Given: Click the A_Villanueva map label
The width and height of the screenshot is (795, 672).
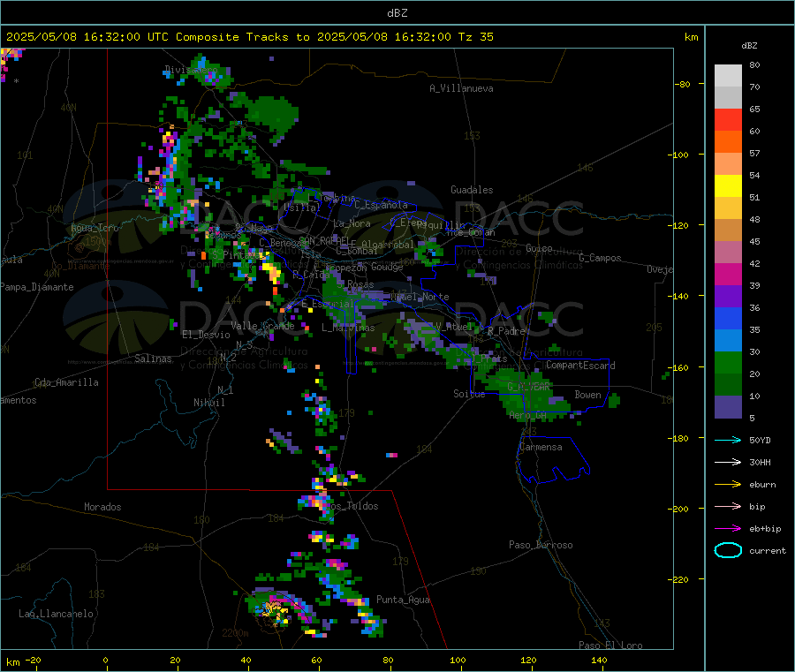Looking at the screenshot, I should tap(461, 88).
